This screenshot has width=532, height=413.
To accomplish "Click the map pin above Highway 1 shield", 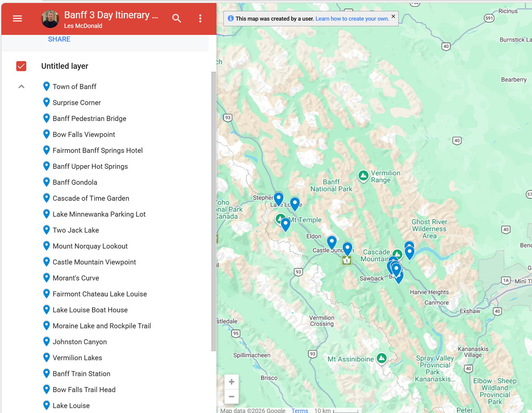I will pos(347,249).
